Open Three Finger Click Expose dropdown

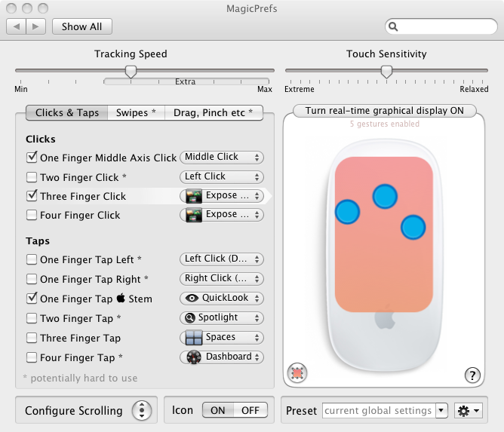click(x=222, y=196)
